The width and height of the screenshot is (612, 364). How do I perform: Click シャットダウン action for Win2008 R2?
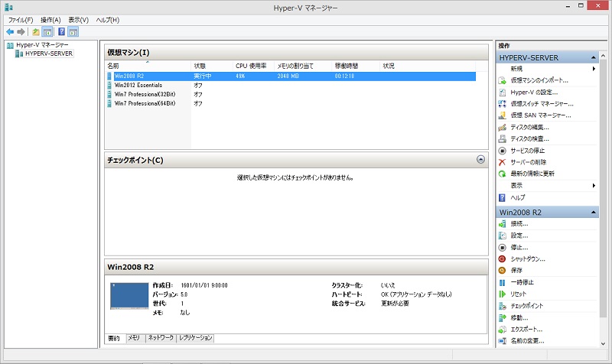(x=528, y=259)
